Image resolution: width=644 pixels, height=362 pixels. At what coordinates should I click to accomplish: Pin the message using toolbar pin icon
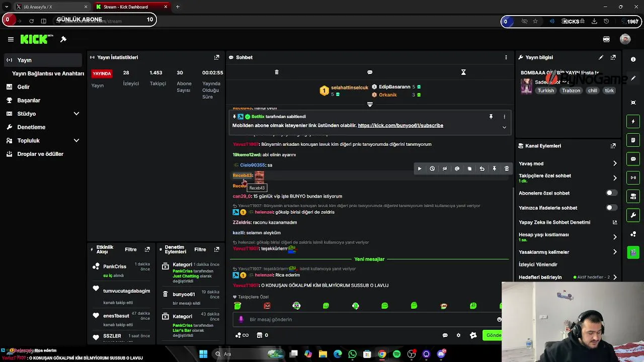(x=494, y=169)
